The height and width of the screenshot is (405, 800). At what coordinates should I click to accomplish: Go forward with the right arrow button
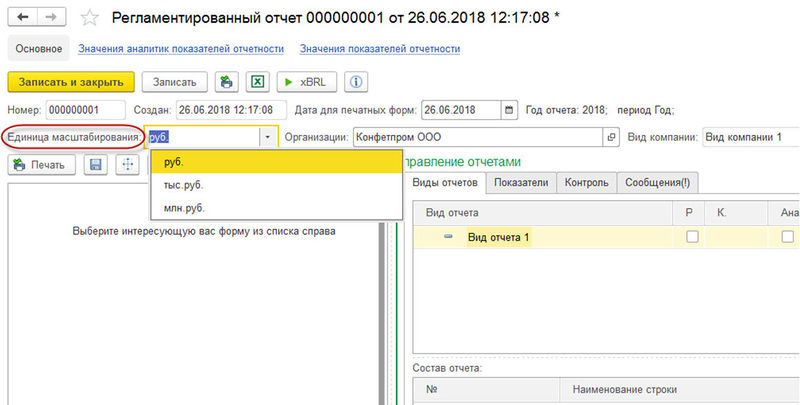pos(51,17)
